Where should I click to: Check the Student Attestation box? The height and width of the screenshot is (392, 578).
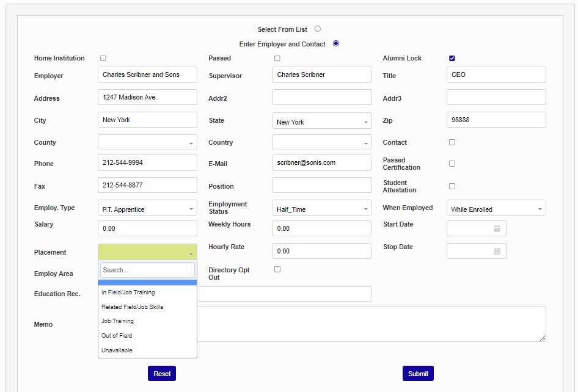(x=452, y=186)
